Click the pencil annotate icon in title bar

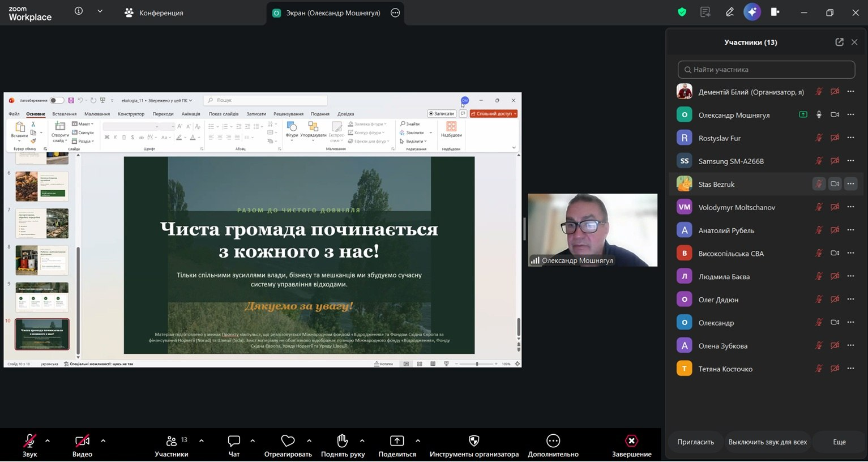click(x=730, y=12)
